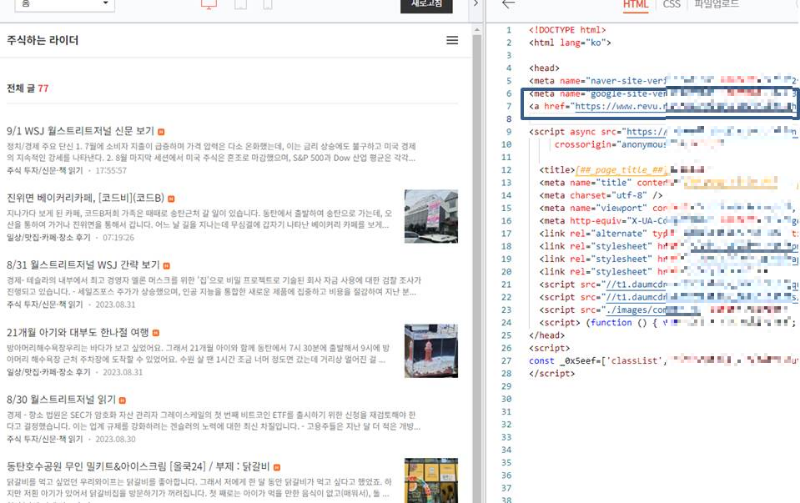Click the script async src line 9
The width and height of the screenshot is (800, 503).
[662, 132]
